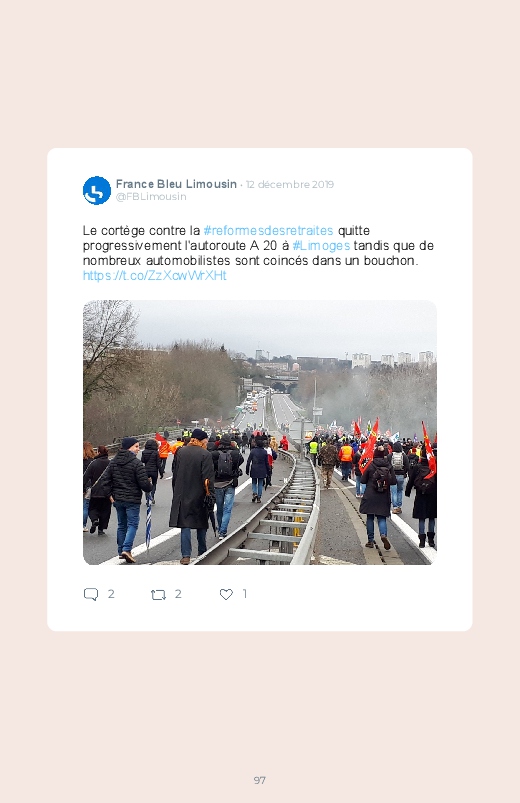This screenshot has height=803, width=520.
Task: Open the protest march photo
Action: 260,432
